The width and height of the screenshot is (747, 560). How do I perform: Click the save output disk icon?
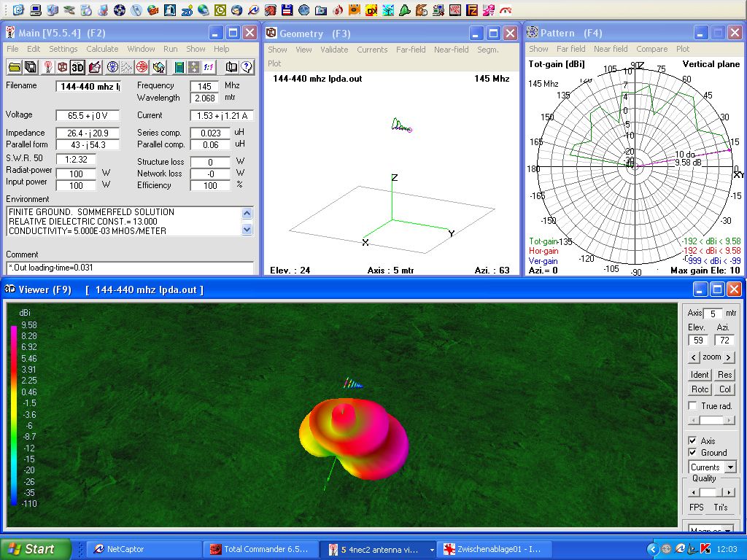pos(31,67)
